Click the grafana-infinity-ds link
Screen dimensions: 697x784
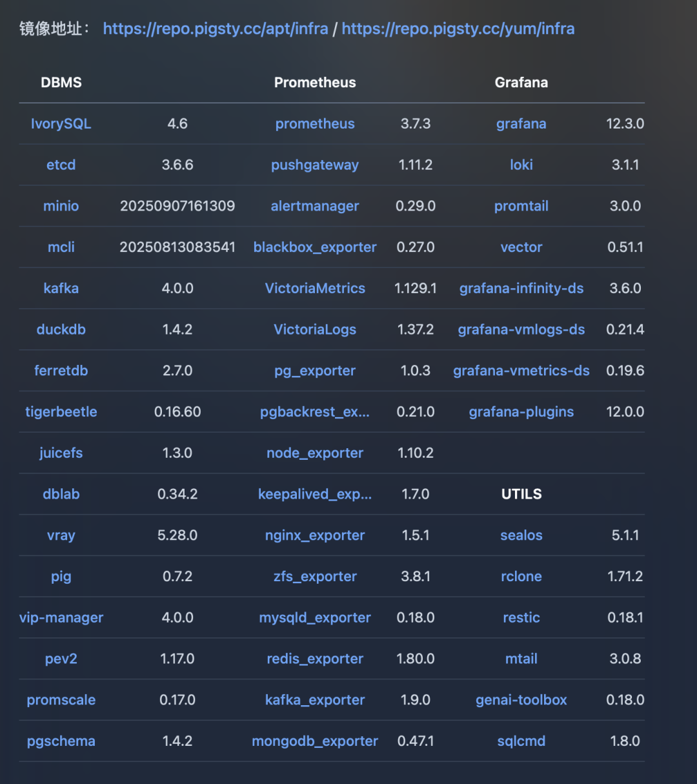click(521, 289)
